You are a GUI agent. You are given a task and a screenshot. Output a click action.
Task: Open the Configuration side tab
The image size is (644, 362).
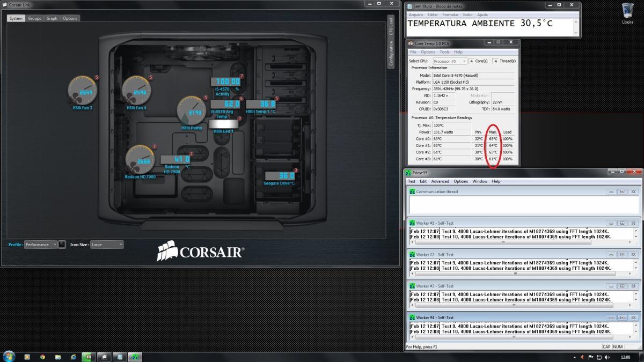point(391,53)
